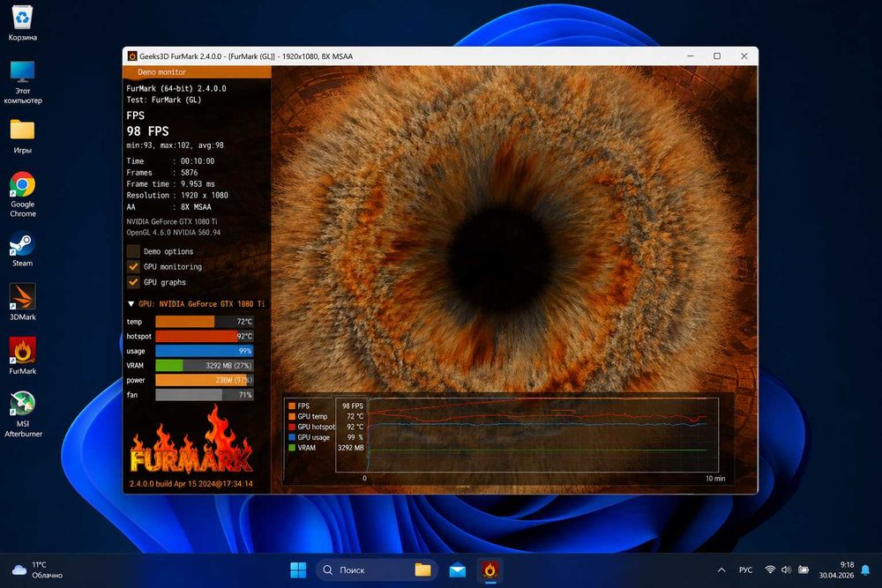Open battery status tray icon
The width and height of the screenshot is (882, 588).
pos(804,570)
